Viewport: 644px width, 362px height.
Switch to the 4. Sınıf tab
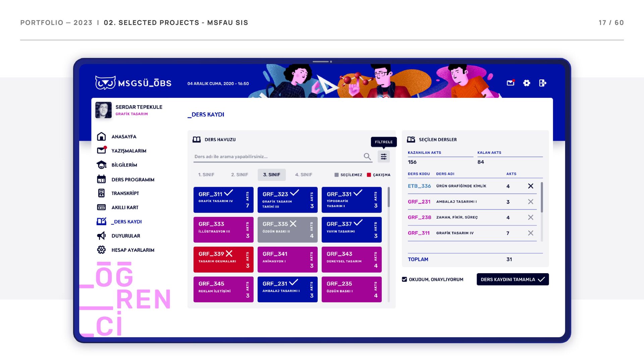pos(304,175)
